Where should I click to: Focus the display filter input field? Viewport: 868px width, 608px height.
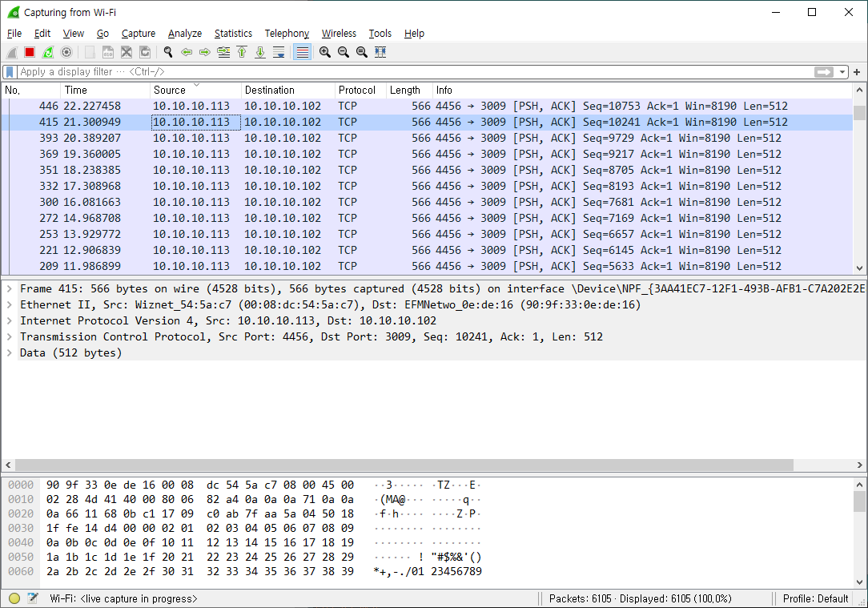(x=415, y=72)
